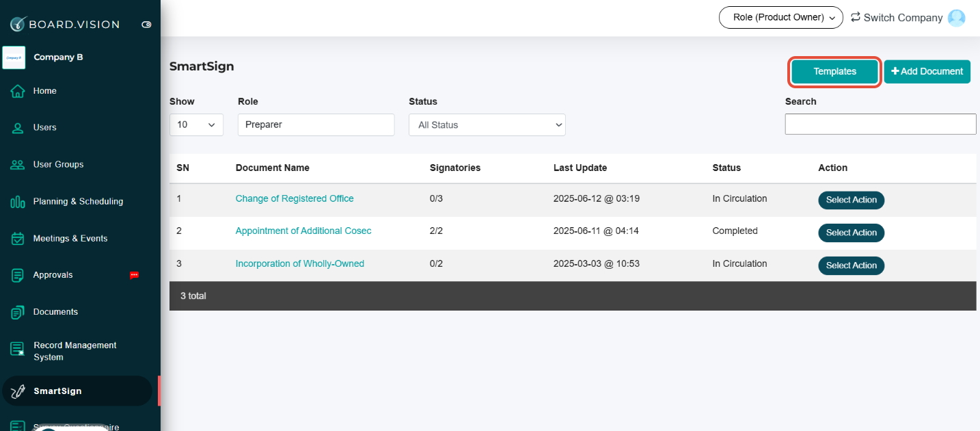The height and width of the screenshot is (431, 980).
Task: Click the Planning & Scheduling chart icon
Action: 18,202
